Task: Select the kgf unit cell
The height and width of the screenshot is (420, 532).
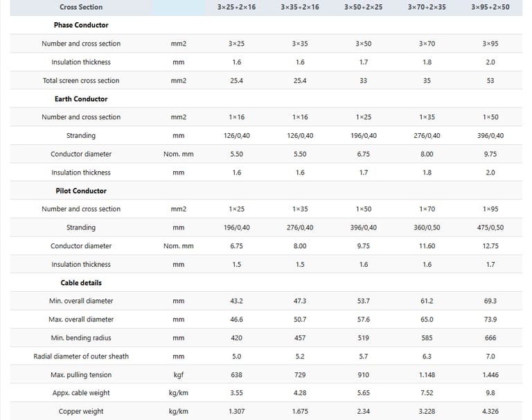Action: click(x=178, y=375)
